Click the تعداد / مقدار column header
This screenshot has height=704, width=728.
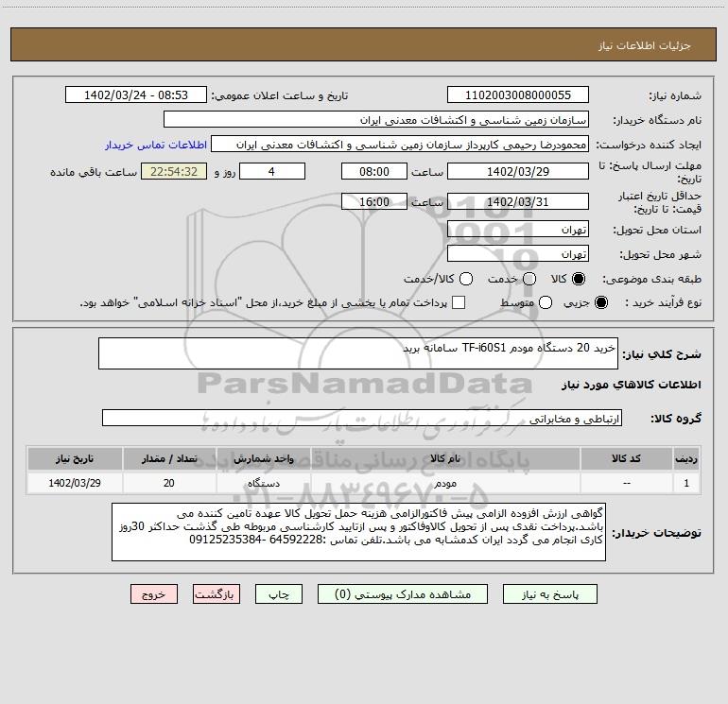coord(169,458)
